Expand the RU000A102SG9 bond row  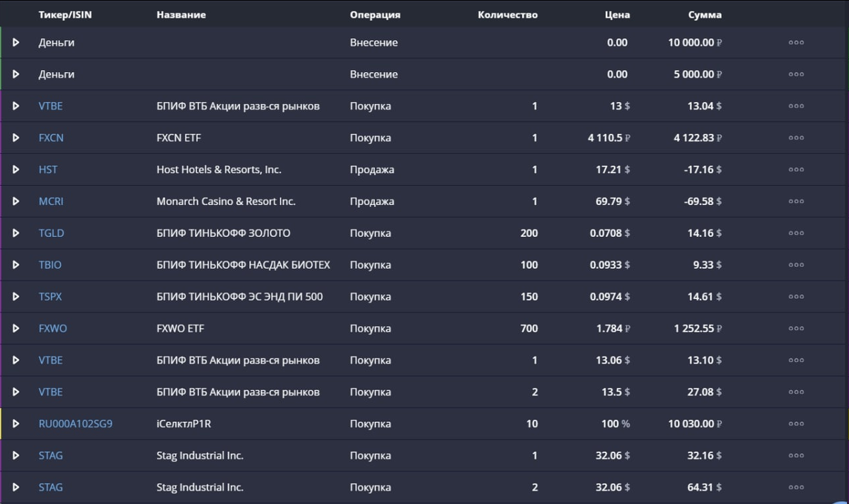coord(16,424)
